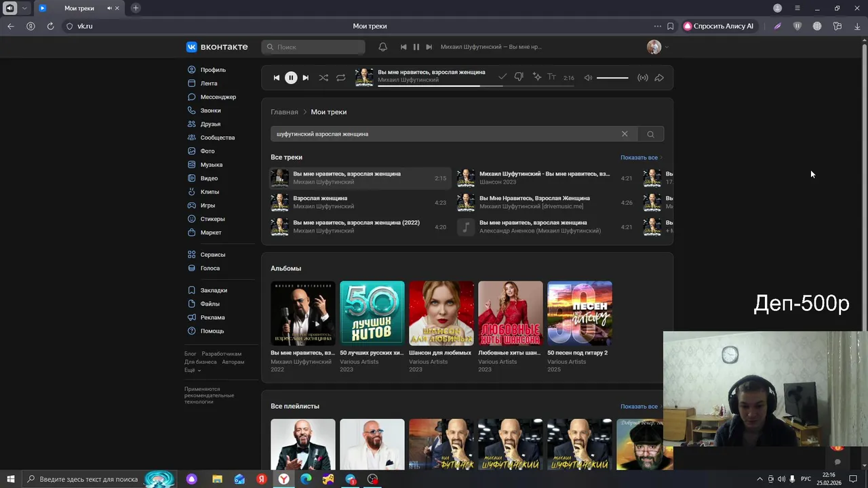Open browser tab list dropdown arrow
The image size is (868, 488).
click(24, 8)
